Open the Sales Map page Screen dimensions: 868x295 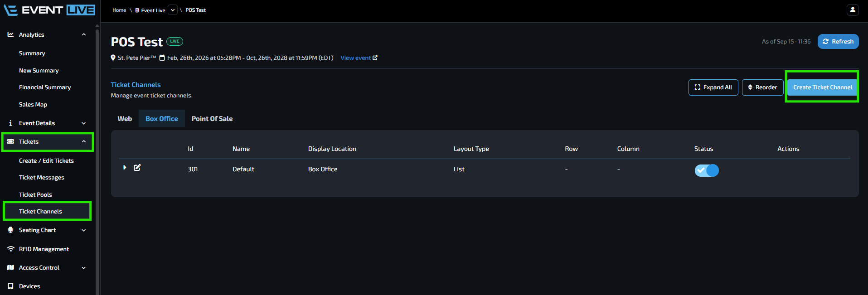tap(33, 105)
